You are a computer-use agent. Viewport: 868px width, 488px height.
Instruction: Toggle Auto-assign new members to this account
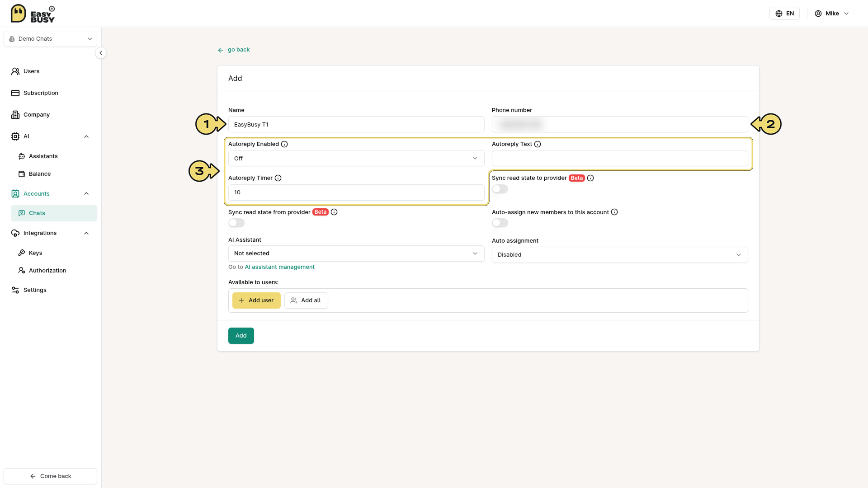point(500,223)
